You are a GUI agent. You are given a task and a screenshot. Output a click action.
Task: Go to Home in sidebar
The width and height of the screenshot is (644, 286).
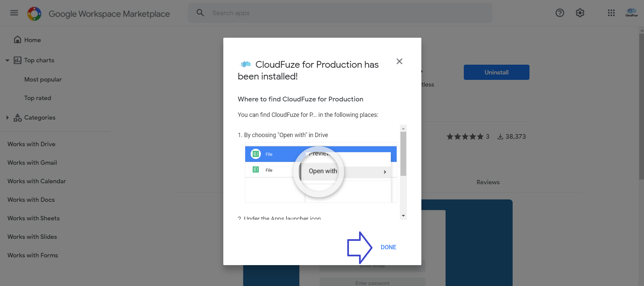[32, 40]
